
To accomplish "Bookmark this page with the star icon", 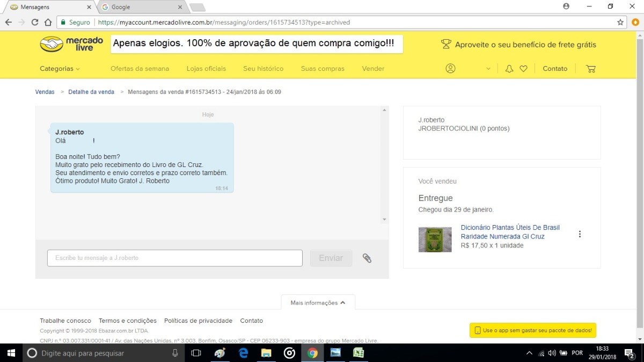I will [620, 23].
